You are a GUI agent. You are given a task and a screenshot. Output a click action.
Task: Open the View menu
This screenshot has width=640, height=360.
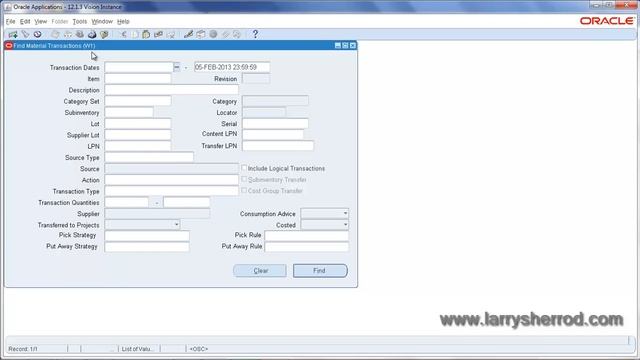point(40,21)
